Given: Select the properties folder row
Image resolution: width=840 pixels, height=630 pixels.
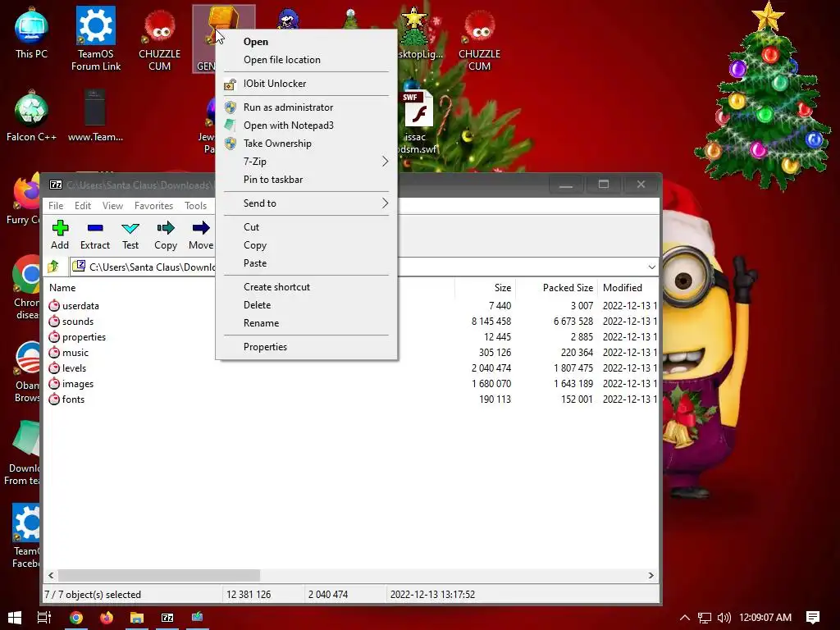Looking at the screenshot, I should [x=351, y=337].
